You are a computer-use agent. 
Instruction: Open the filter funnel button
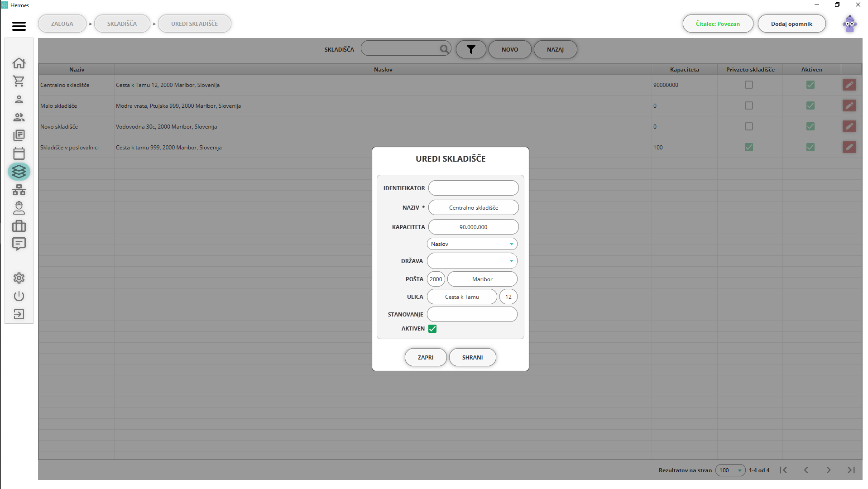tap(471, 49)
